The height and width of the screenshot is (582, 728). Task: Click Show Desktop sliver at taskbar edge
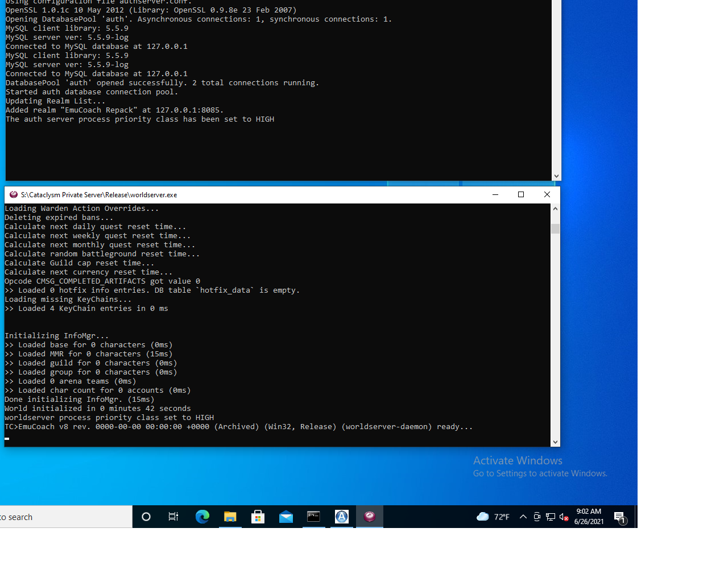click(636, 517)
